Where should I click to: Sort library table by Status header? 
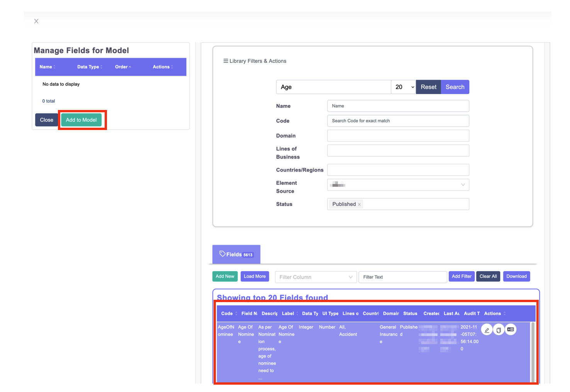pyautogui.click(x=410, y=314)
